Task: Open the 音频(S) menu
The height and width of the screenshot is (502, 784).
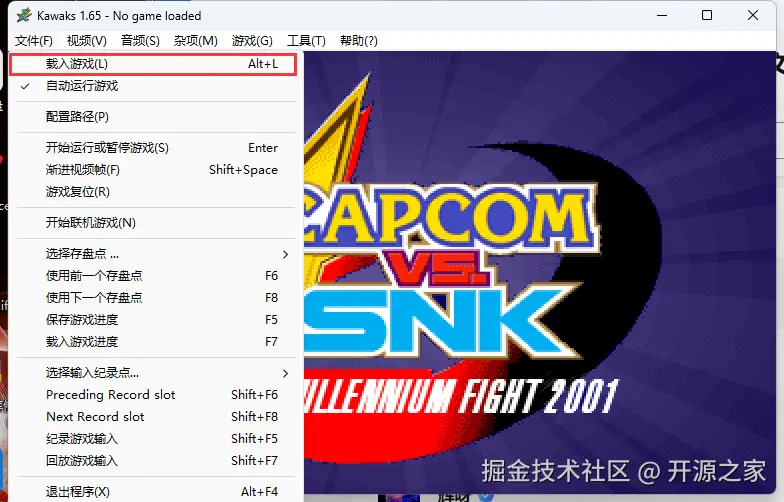Action: coord(140,40)
